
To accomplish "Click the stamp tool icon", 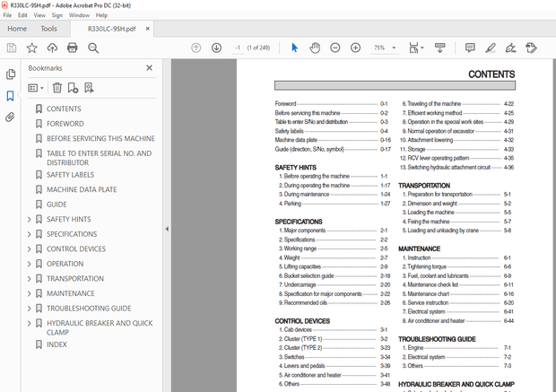I will (531, 48).
